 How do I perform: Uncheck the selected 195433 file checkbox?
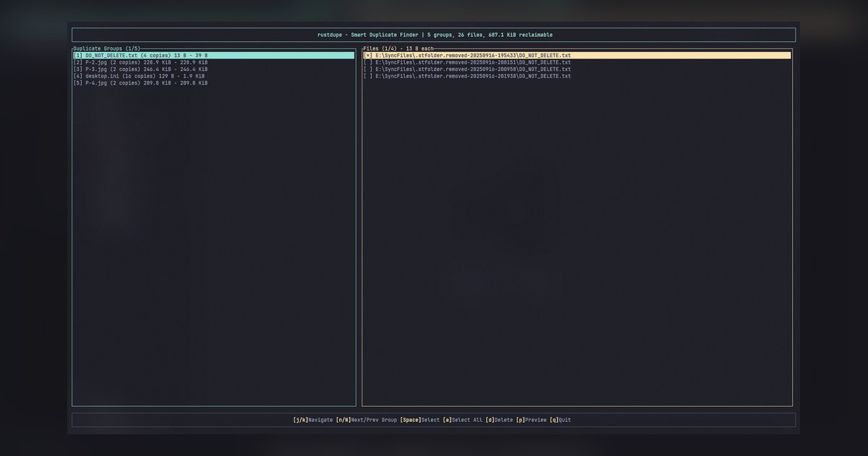[368, 55]
